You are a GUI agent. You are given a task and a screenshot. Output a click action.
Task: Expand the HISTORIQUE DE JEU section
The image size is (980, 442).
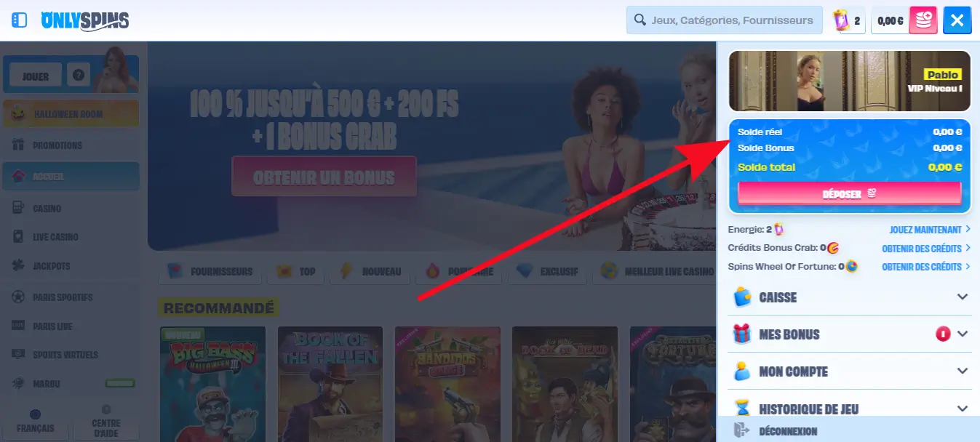963,408
